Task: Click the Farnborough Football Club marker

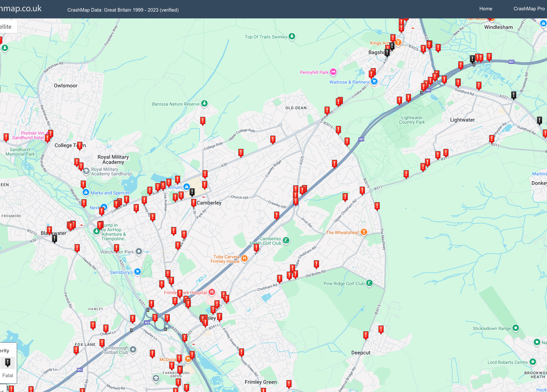Action: (133, 349)
